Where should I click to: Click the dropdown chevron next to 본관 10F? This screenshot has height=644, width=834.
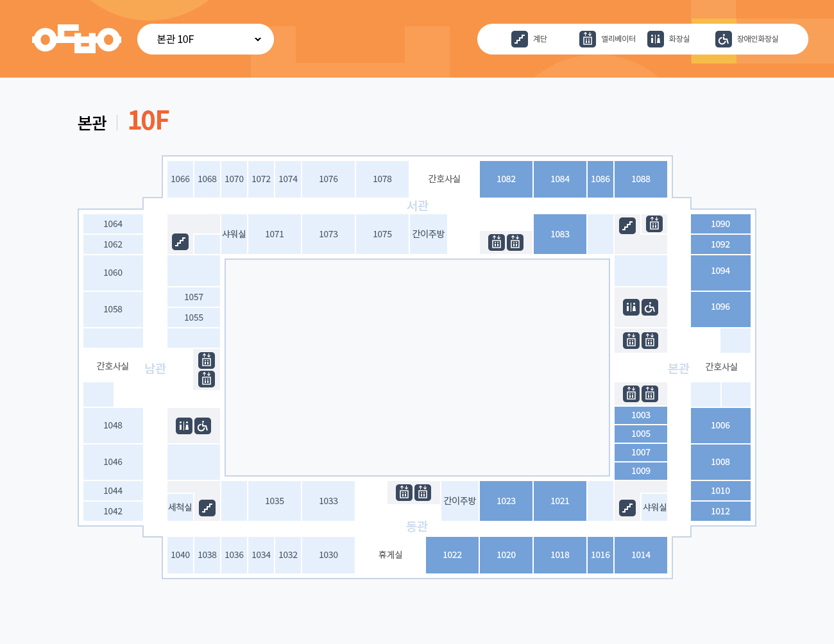(258, 39)
